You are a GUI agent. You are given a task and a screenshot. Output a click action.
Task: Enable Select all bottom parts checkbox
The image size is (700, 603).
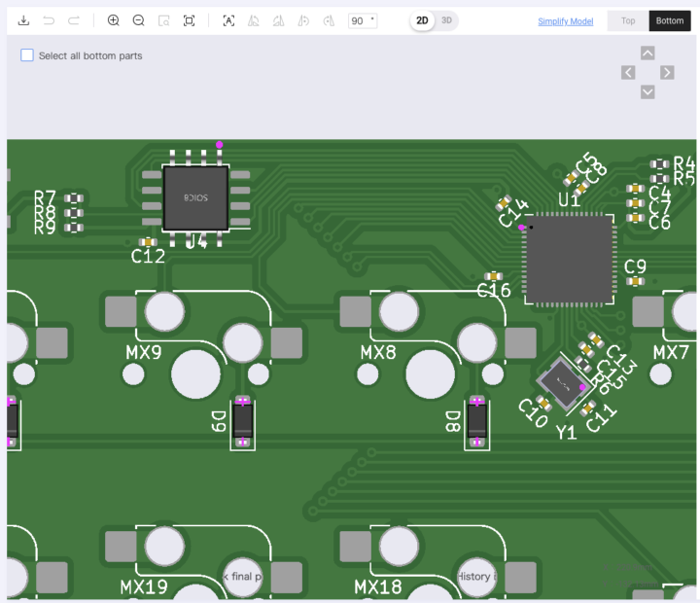click(27, 55)
